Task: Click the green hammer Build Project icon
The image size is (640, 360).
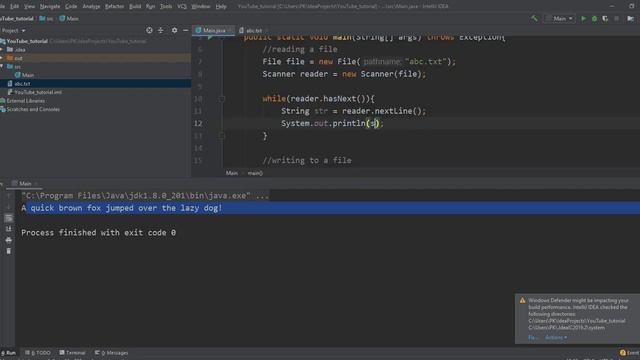Action: click(x=534, y=18)
